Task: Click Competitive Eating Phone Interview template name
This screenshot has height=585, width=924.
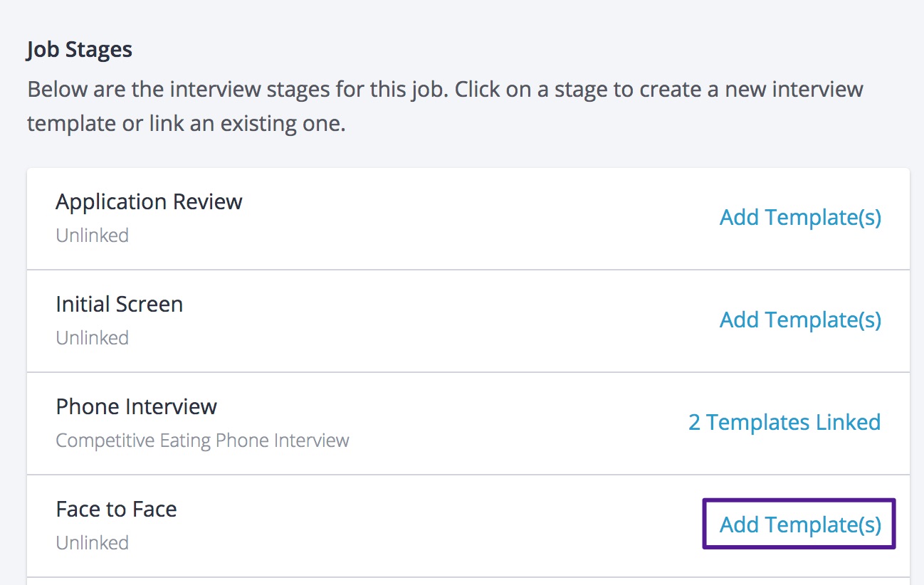Action: click(x=202, y=441)
